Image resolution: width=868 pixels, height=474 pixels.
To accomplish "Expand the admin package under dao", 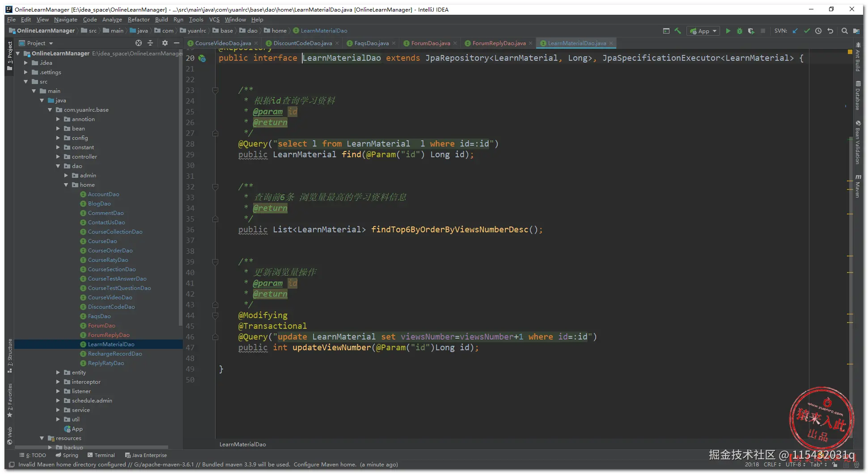I will pos(66,176).
